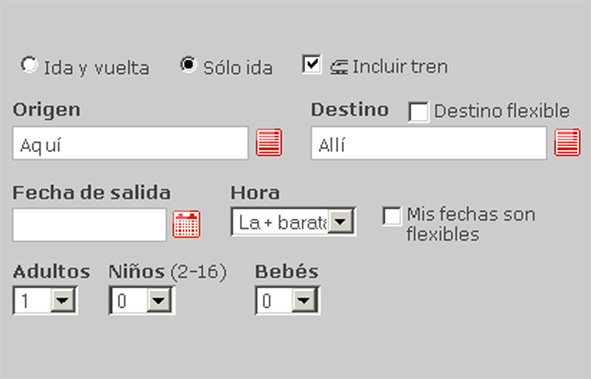Click the train icon beside Incluir tren
This screenshot has width=591, height=379.
point(339,67)
